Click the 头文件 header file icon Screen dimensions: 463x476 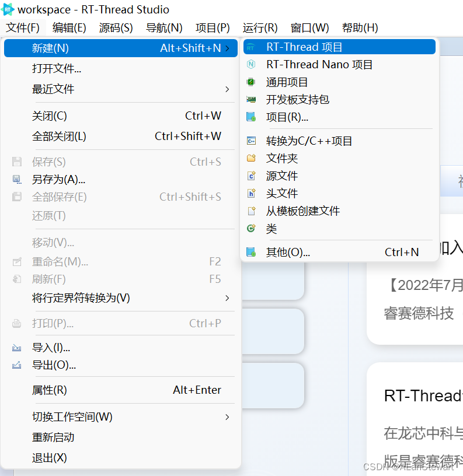click(252, 194)
